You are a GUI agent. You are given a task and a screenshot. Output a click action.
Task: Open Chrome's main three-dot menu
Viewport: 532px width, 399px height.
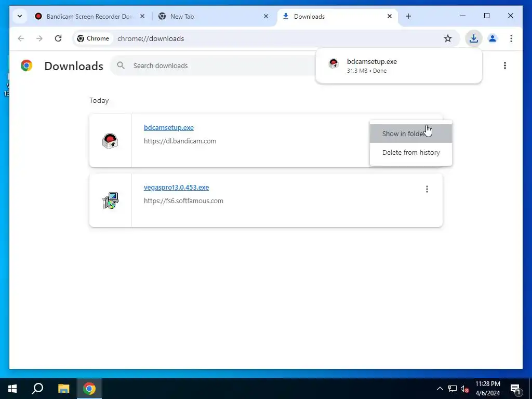tap(511, 38)
